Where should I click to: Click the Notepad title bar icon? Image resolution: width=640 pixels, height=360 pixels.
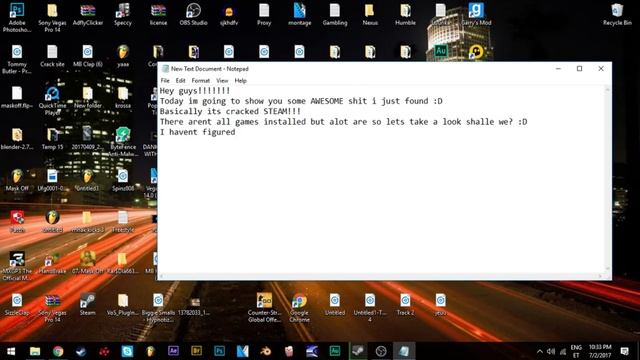(x=165, y=69)
